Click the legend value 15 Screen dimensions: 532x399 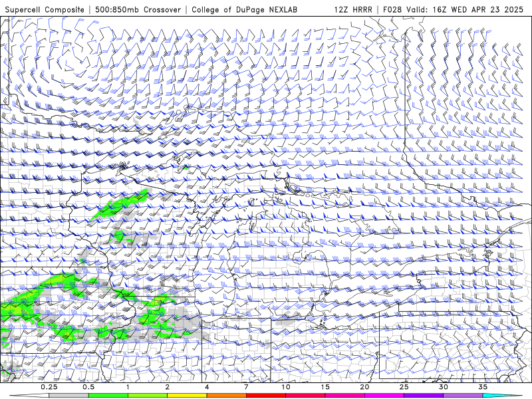(325, 387)
